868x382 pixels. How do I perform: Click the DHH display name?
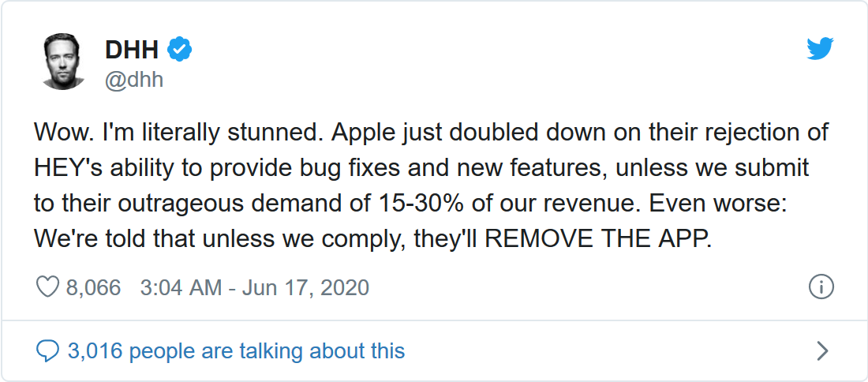pyautogui.click(x=132, y=50)
